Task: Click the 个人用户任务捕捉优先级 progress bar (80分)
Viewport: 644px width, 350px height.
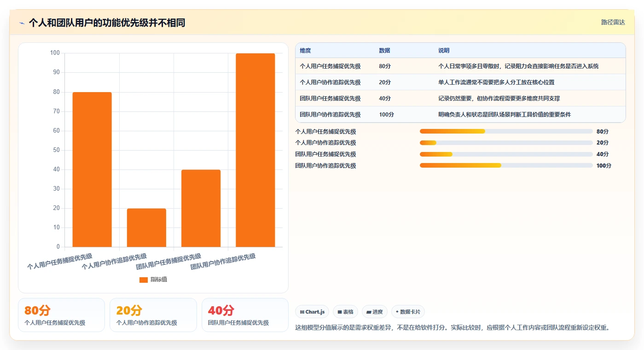Action: point(506,131)
